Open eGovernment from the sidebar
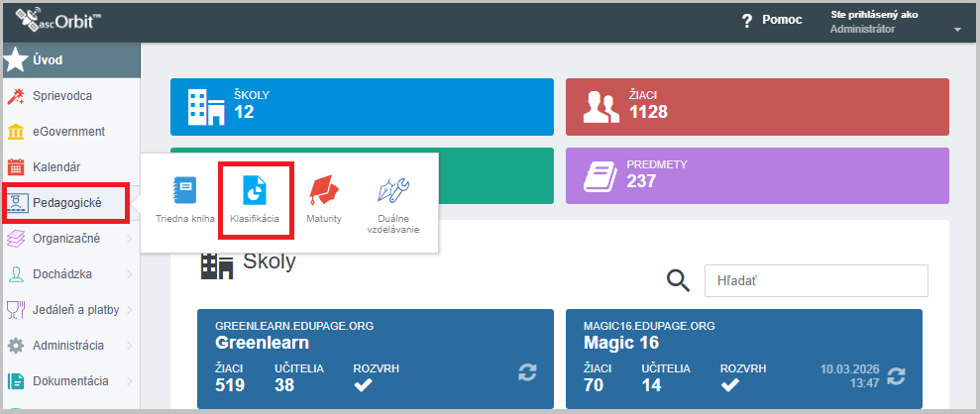Image resolution: width=980 pixels, height=414 pixels. pyautogui.click(x=67, y=132)
